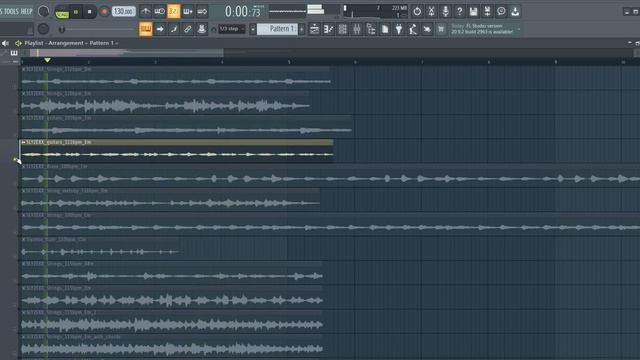Disable the highlighted recording countdown button
This screenshot has height=360, width=640.
[173, 11]
